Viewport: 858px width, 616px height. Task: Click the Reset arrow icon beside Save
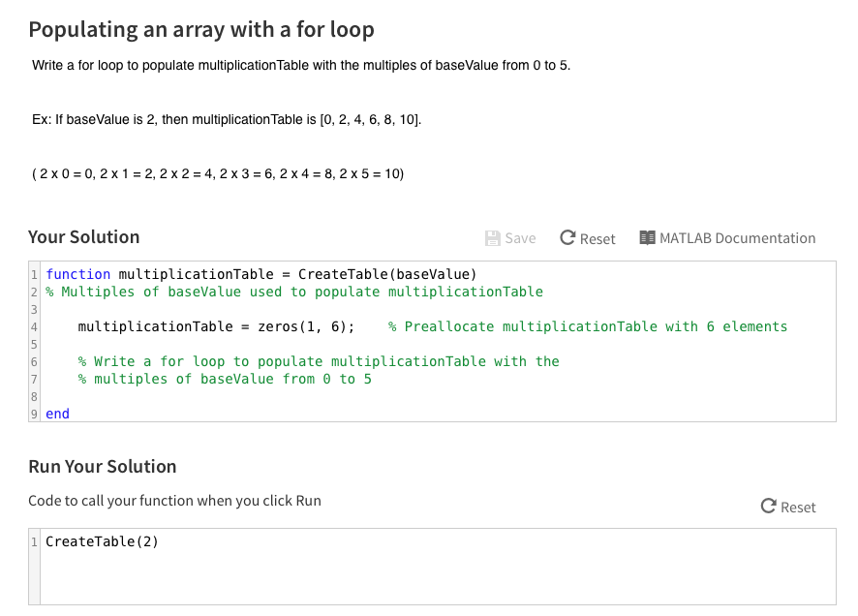point(568,238)
